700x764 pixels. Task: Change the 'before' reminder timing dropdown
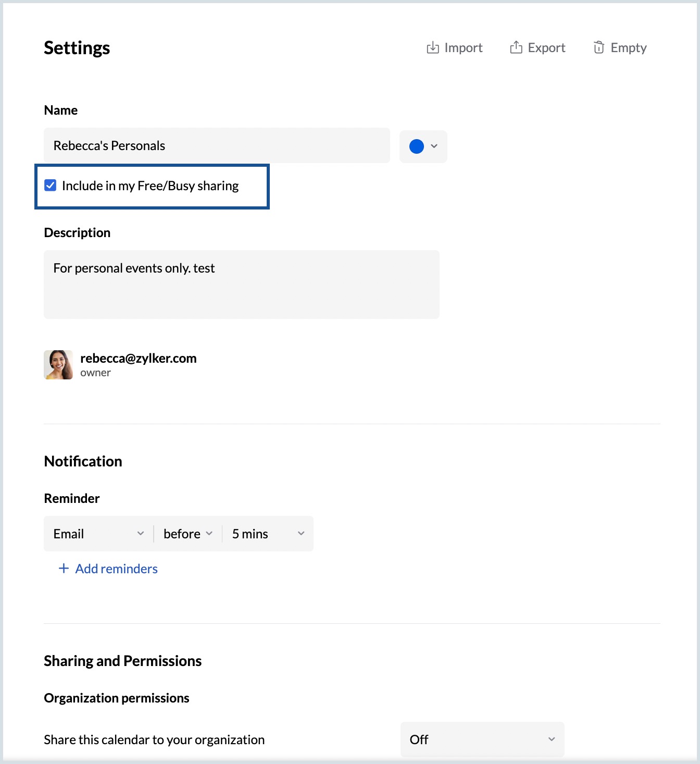pos(188,534)
